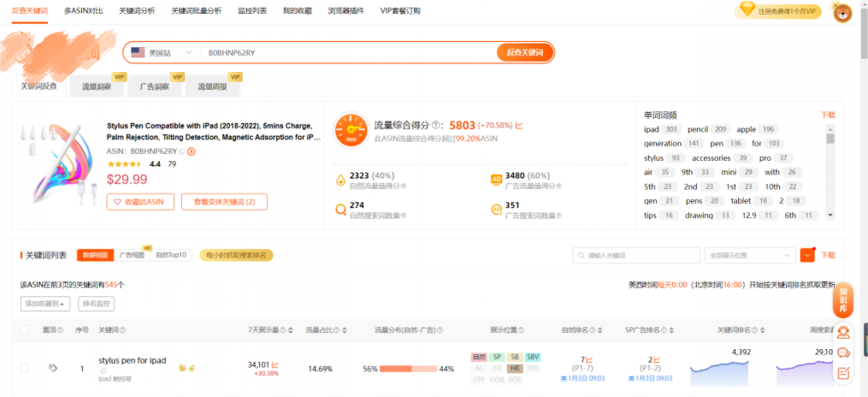Show help for 流量分布(自然-广告) header

(x=440, y=330)
